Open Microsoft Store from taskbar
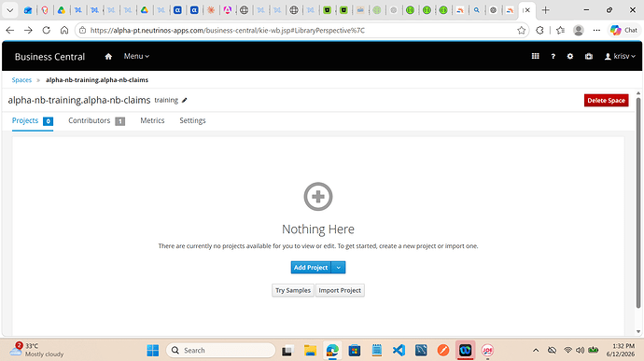Viewport: 644px width, 361px height. pyautogui.click(x=355, y=351)
